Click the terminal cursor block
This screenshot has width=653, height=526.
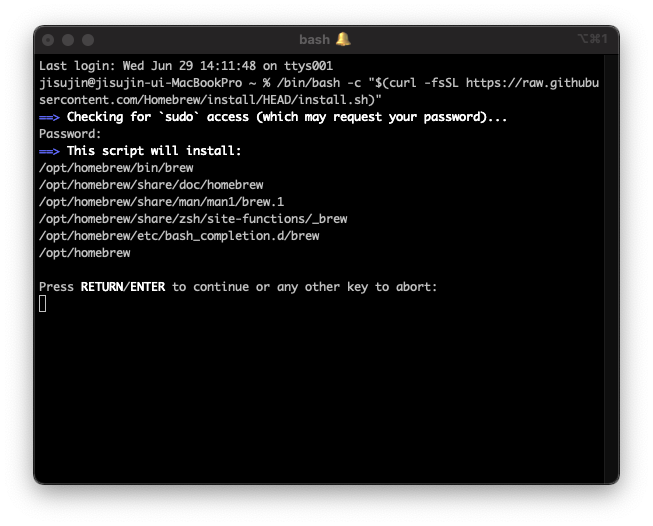pyautogui.click(x=42, y=304)
